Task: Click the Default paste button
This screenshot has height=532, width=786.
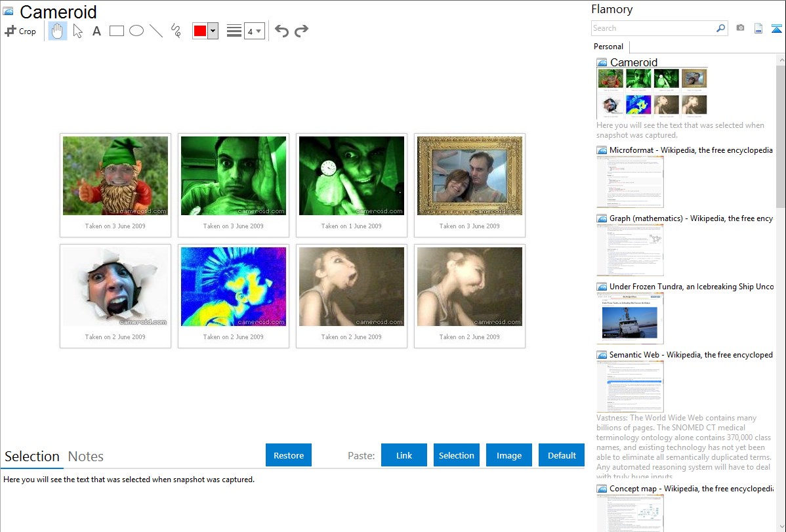Action: click(562, 455)
